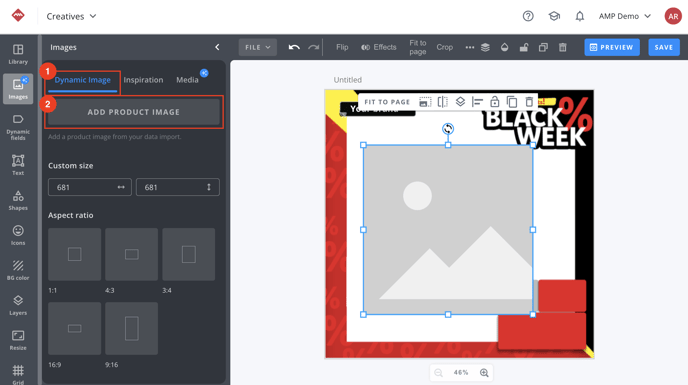The width and height of the screenshot is (688, 385).
Task: Click the duplicate icon in top toolbar
Action: click(543, 47)
